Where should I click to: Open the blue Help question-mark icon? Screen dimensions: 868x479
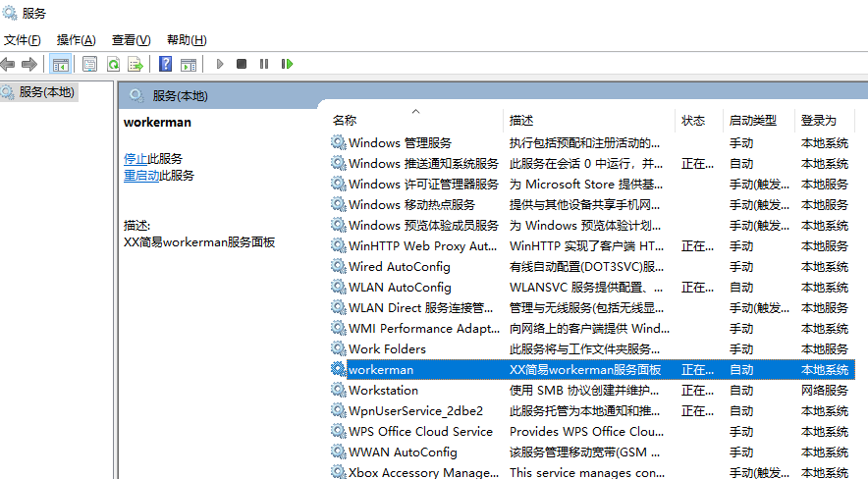(166, 64)
